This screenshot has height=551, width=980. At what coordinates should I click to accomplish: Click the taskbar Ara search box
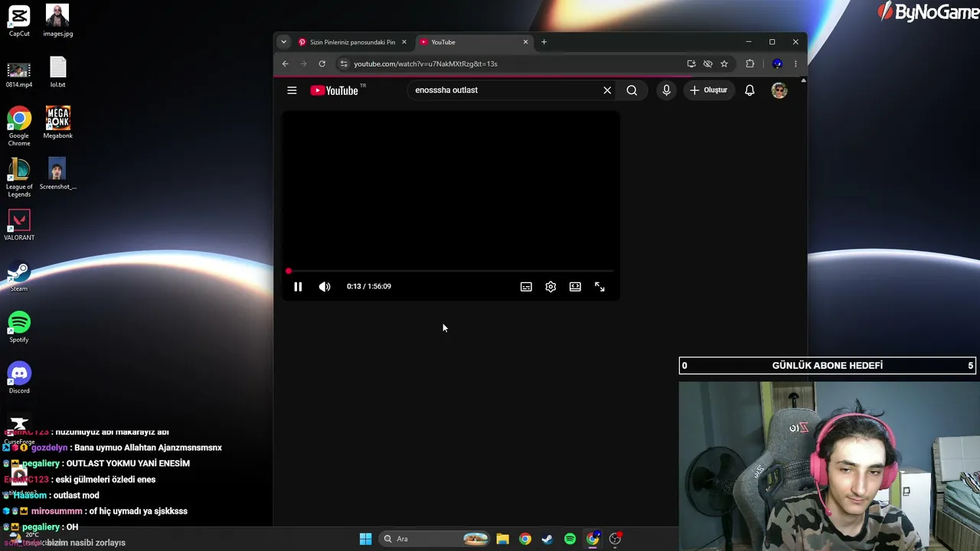[435, 539]
